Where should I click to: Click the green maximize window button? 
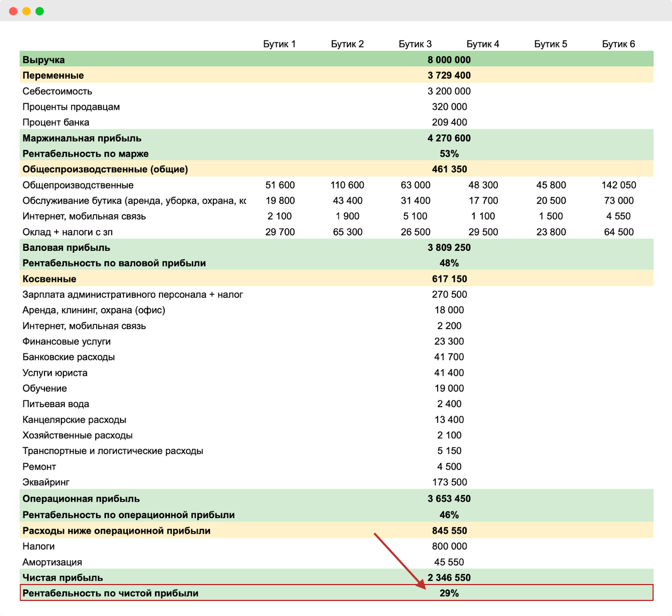(x=40, y=11)
